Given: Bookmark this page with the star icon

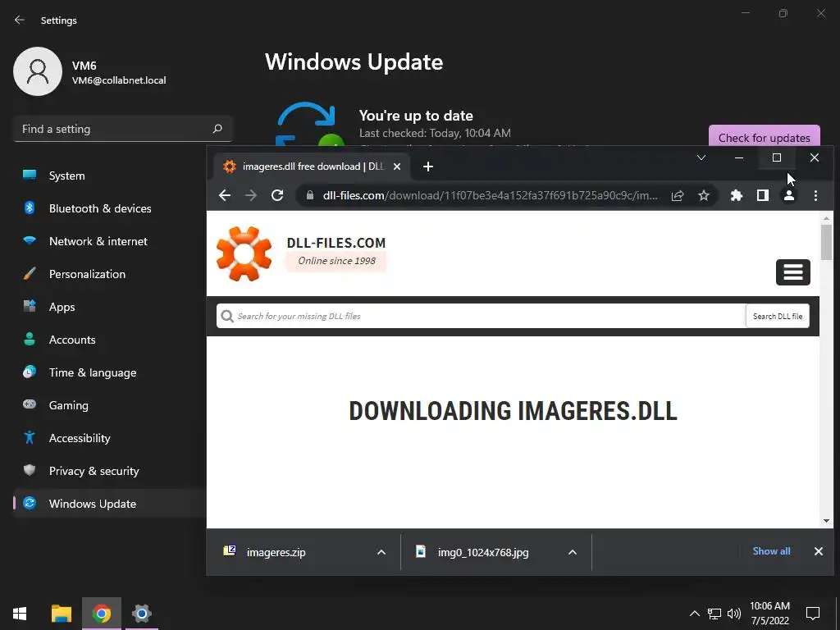Looking at the screenshot, I should tap(703, 195).
